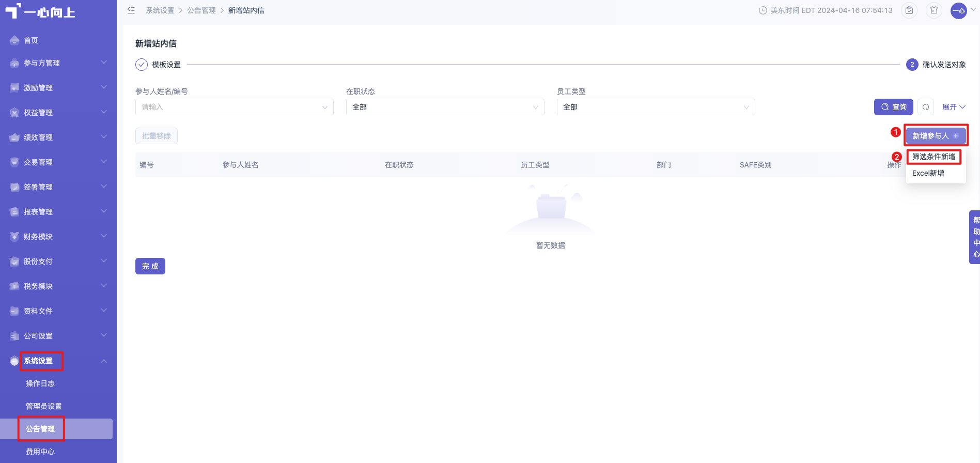Click the 参与人姓名 column header
The height and width of the screenshot is (463, 980).
click(x=241, y=165)
